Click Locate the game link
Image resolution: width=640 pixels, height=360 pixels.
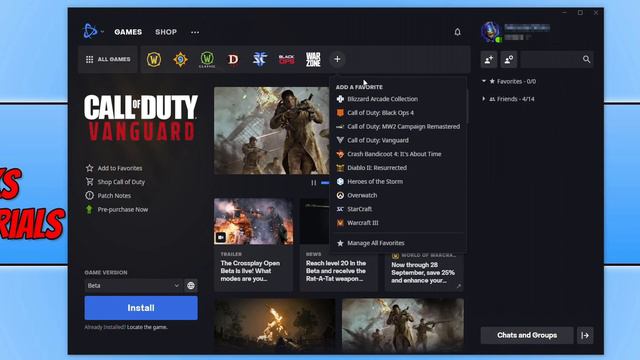pos(147,327)
